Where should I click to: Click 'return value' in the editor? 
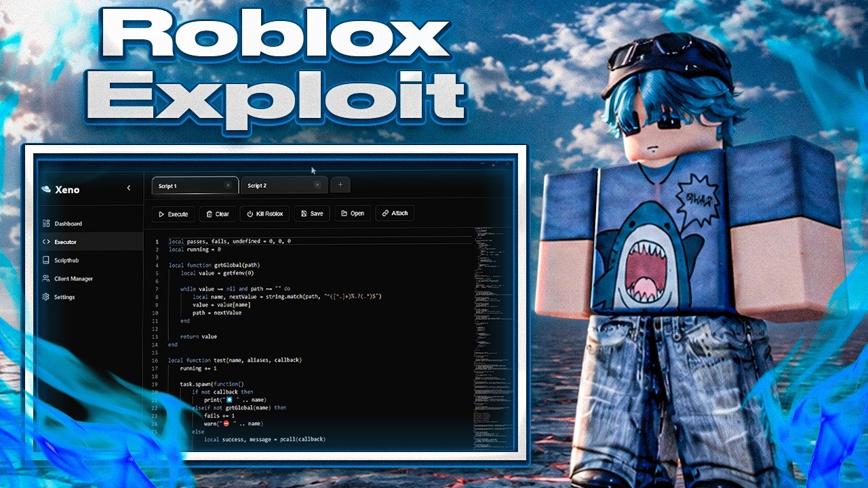tap(198, 336)
